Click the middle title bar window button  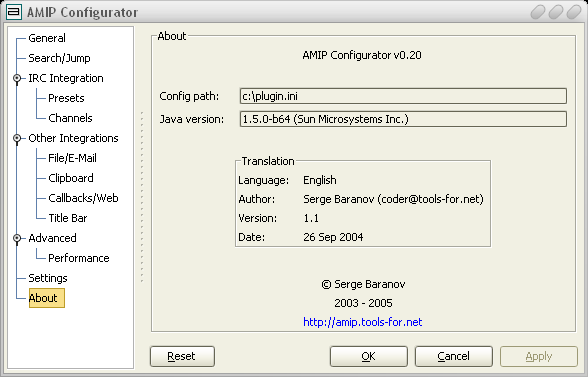pyautogui.click(x=556, y=12)
